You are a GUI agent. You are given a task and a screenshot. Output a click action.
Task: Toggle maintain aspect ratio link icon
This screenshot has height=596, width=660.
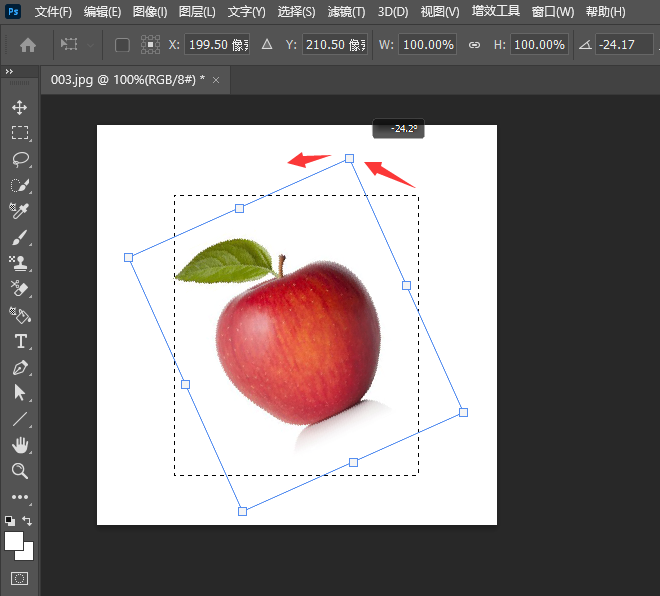pyautogui.click(x=474, y=45)
